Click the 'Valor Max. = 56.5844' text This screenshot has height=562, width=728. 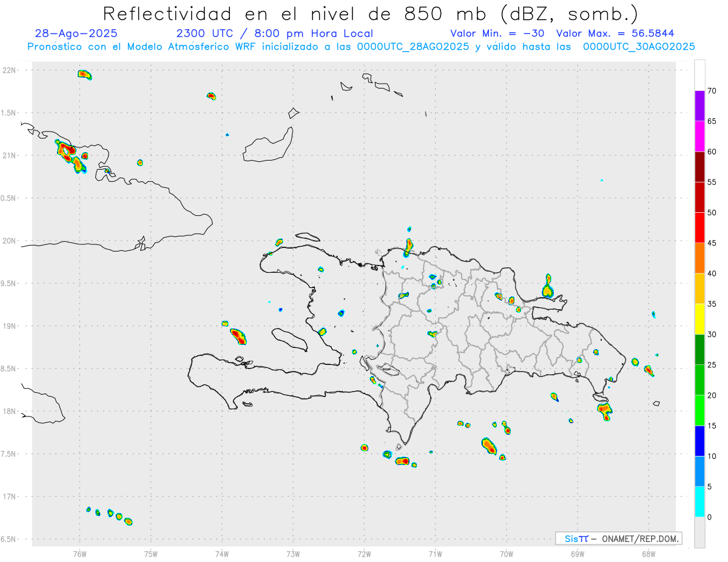coord(615,33)
